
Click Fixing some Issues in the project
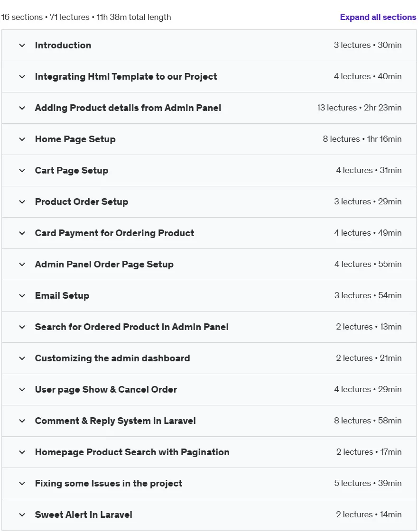109,484
